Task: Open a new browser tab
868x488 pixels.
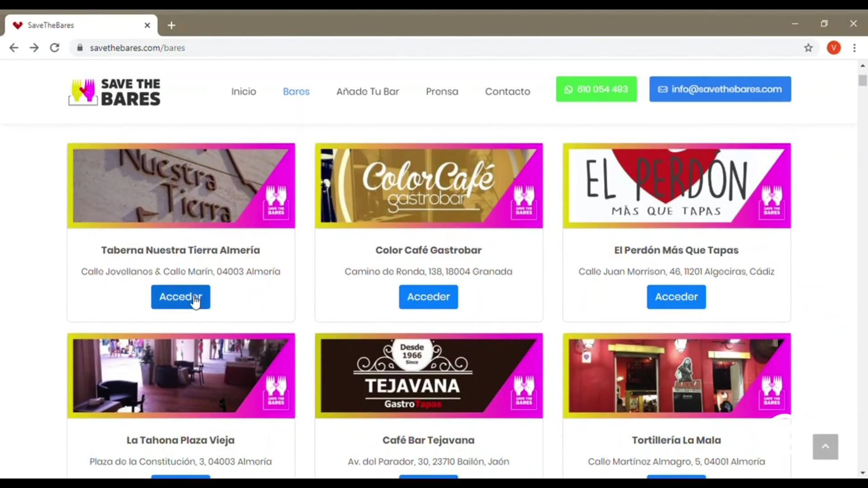Action: (171, 25)
